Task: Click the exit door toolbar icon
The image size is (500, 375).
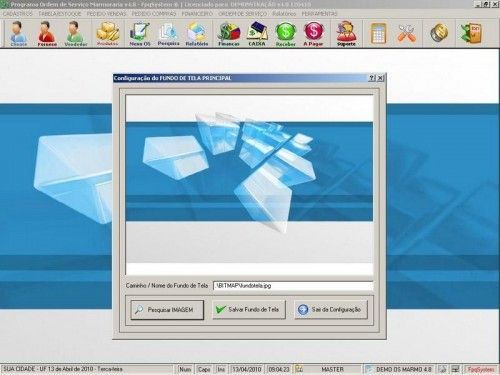Action: (471, 33)
